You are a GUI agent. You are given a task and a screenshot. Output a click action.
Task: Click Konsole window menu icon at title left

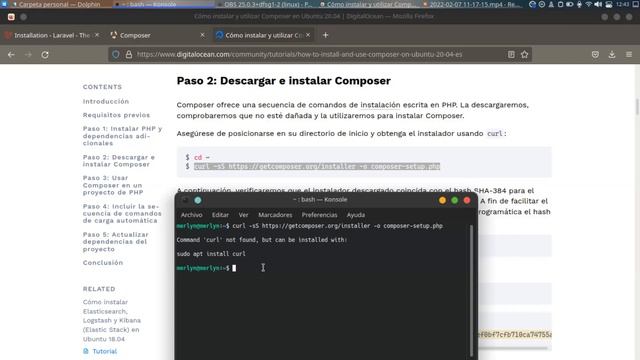(x=185, y=200)
